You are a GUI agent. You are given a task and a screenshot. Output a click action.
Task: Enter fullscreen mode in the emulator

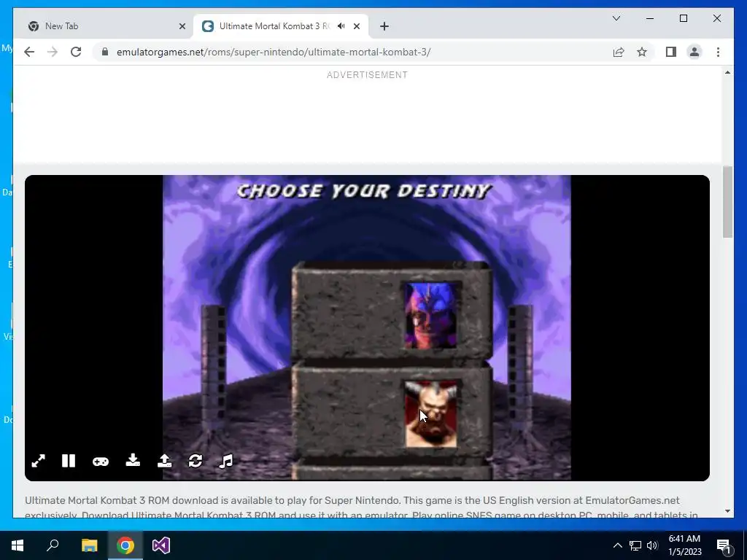tap(38, 461)
